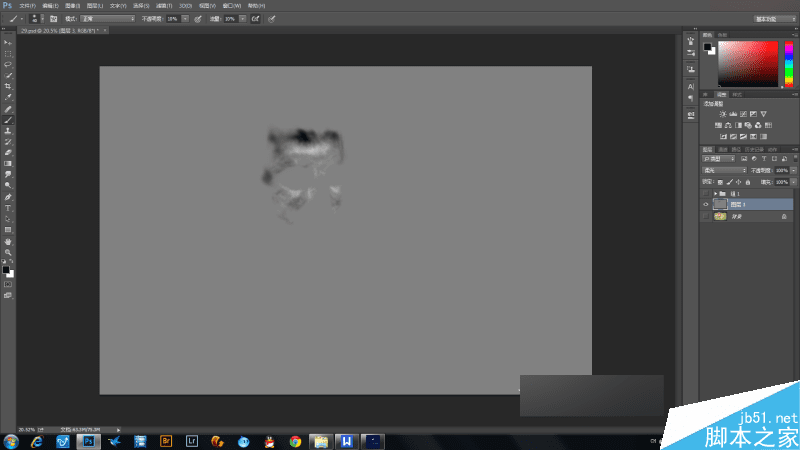Select the Eraser tool
The image size is (800, 450).
click(x=8, y=153)
